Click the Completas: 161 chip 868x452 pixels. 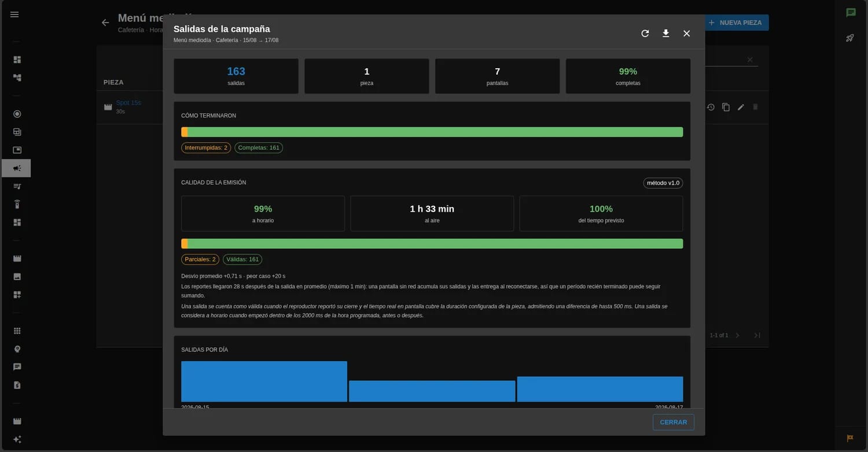(x=259, y=148)
